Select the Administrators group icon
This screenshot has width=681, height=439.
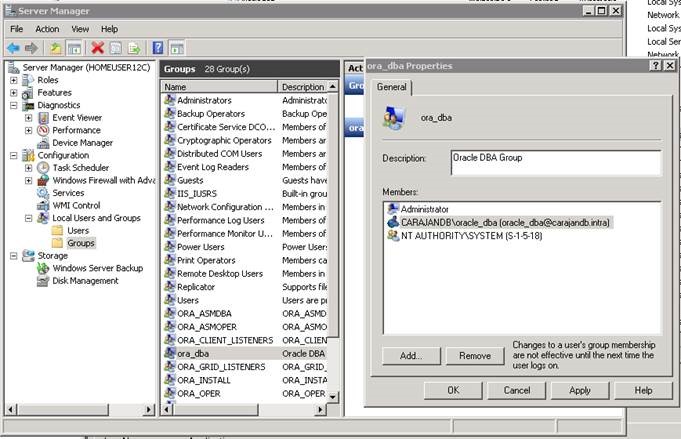click(169, 100)
